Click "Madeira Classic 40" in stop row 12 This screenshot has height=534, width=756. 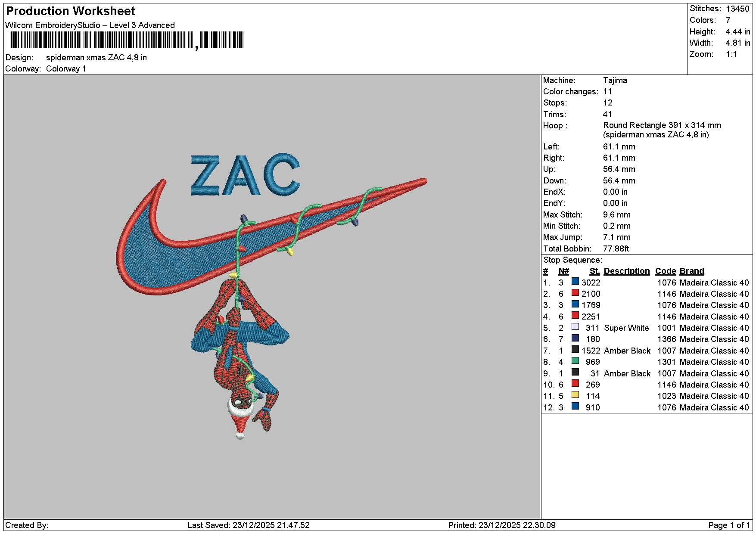(x=714, y=408)
